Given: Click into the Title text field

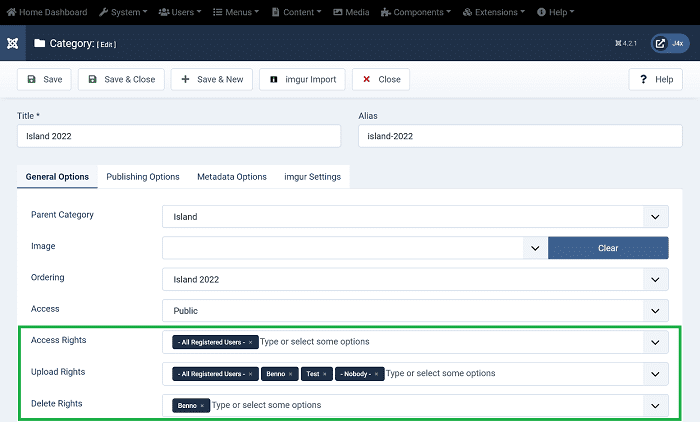Looking at the screenshot, I should (x=179, y=136).
